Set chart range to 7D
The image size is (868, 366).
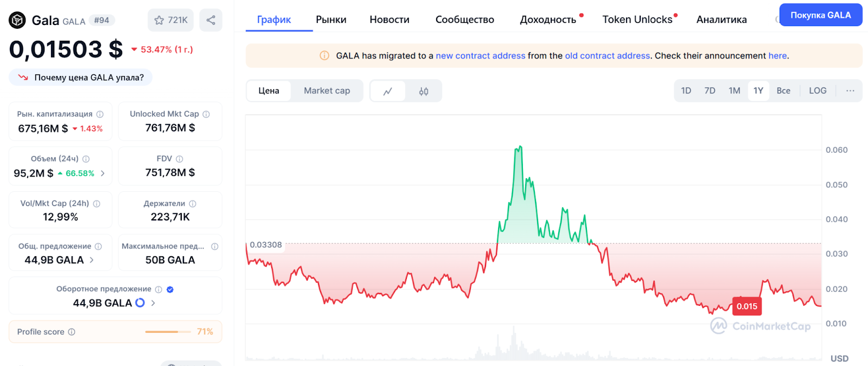tap(710, 91)
